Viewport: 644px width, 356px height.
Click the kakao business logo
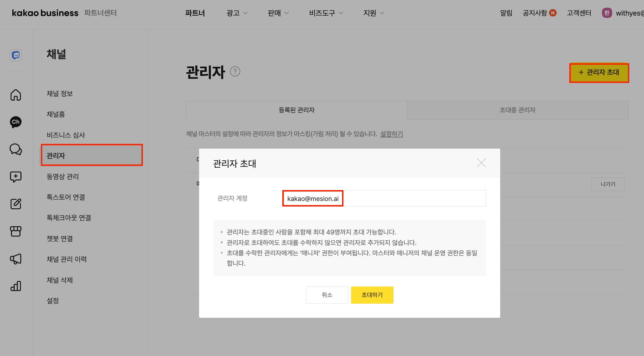(x=45, y=13)
